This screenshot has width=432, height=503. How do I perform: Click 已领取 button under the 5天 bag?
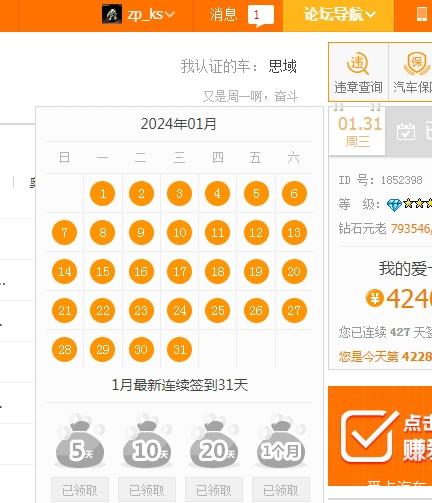coord(80,490)
